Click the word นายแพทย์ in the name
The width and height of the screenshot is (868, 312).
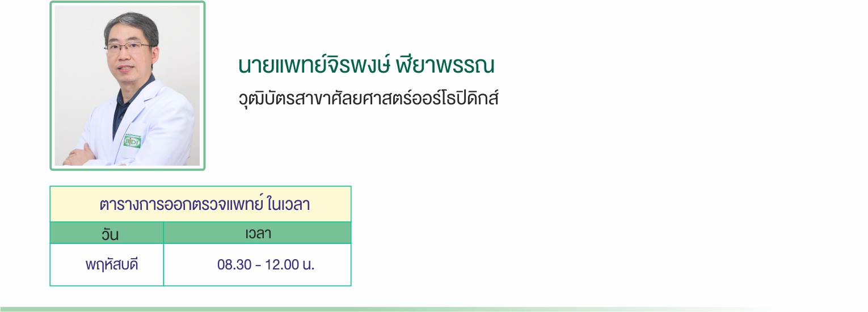(278, 66)
